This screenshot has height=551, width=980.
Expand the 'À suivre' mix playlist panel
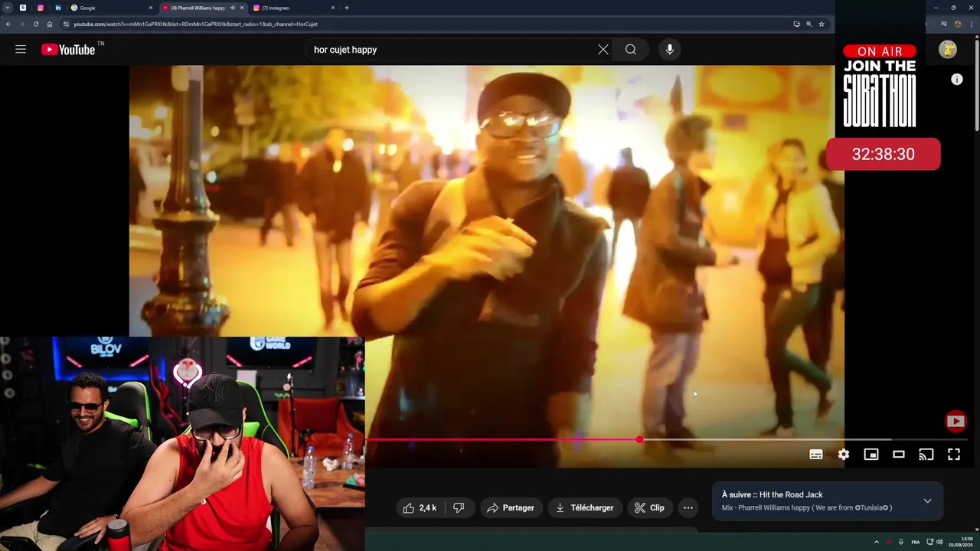927,501
